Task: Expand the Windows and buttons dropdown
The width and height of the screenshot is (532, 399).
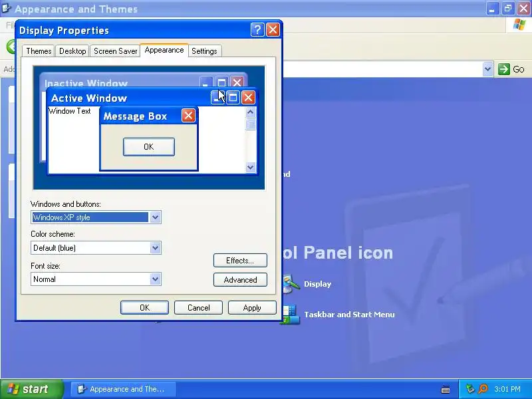Action: (x=155, y=217)
